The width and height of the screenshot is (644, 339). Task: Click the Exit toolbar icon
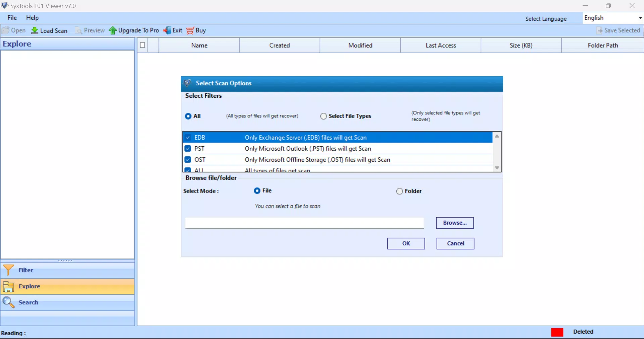pyautogui.click(x=167, y=31)
